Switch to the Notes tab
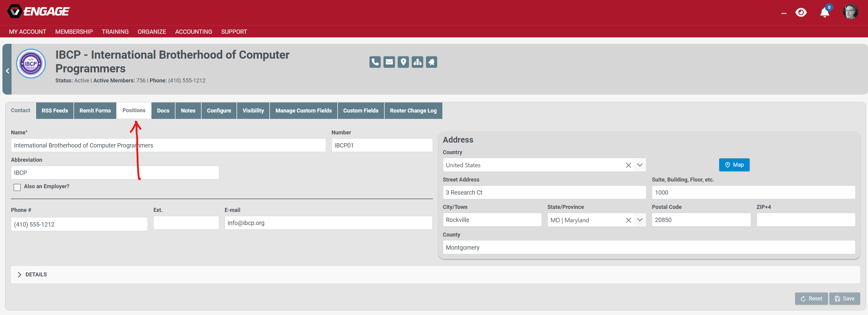This screenshot has height=315, width=868. tap(188, 111)
